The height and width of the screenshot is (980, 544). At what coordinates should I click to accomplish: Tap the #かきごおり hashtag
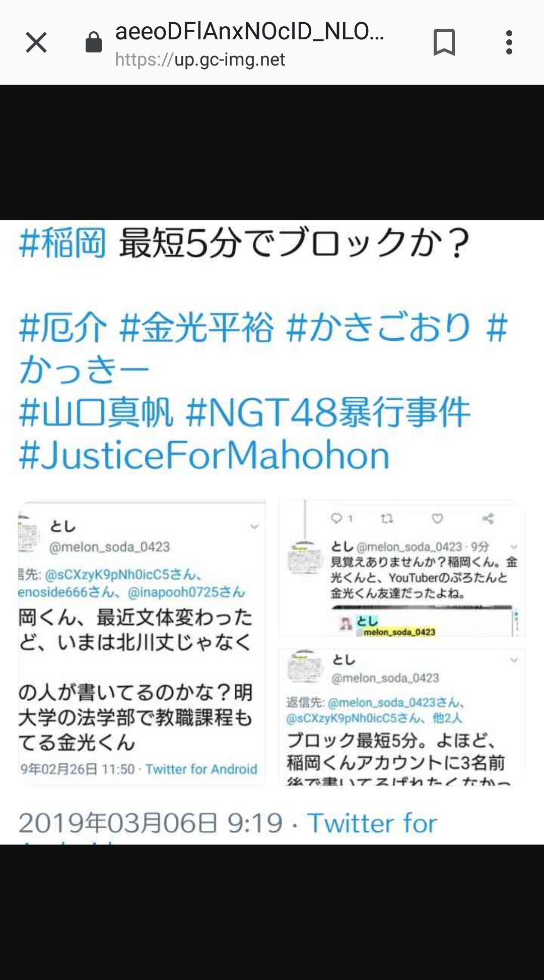(x=378, y=327)
